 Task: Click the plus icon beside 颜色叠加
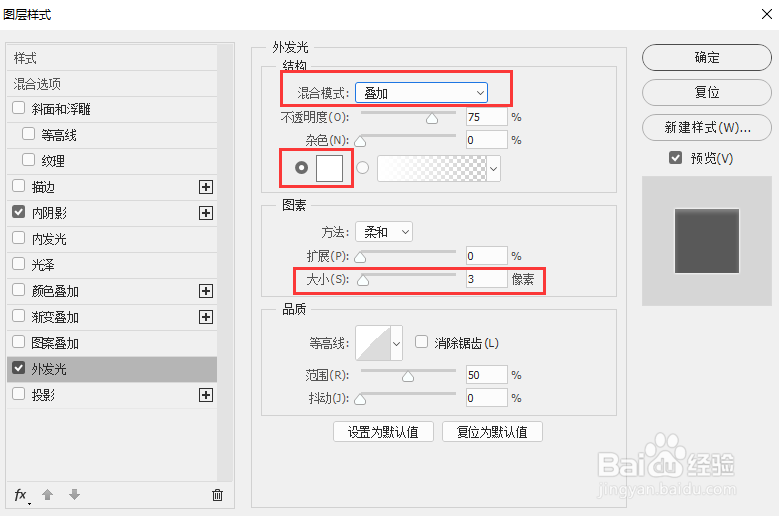click(206, 291)
